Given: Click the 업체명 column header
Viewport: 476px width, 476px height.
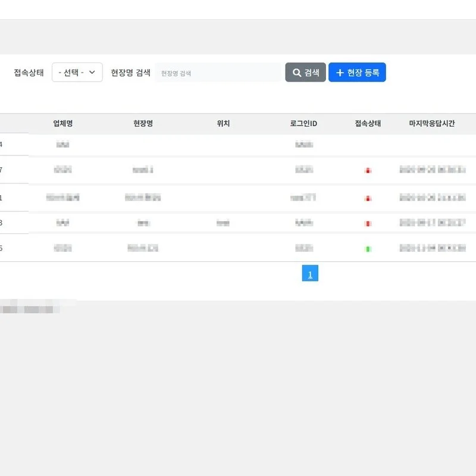Looking at the screenshot, I should tap(63, 123).
